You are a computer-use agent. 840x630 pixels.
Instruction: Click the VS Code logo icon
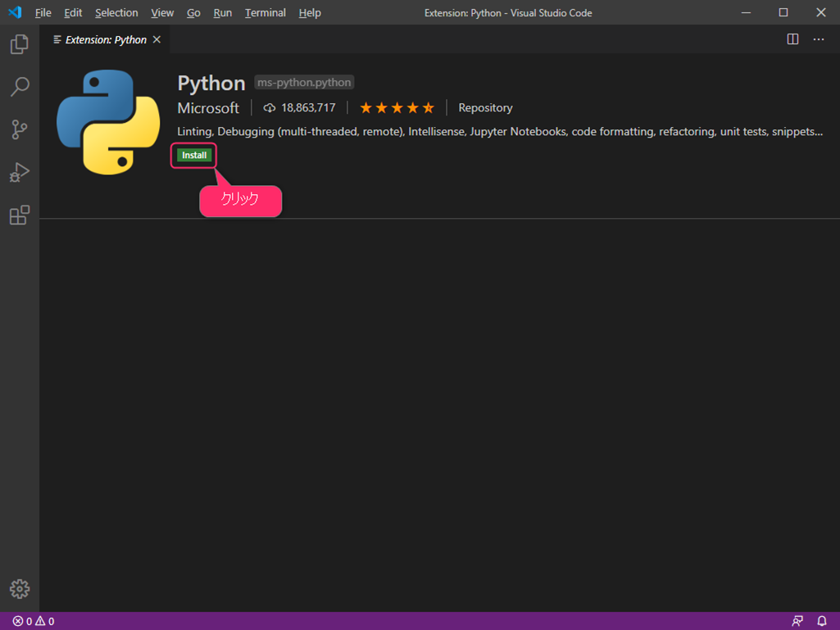coord(15,12)
